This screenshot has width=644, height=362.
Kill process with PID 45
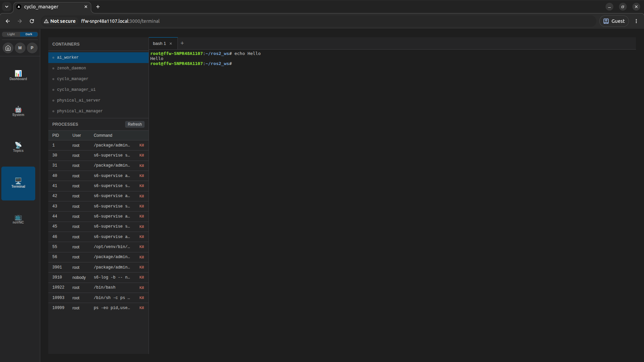click(142, 227)
